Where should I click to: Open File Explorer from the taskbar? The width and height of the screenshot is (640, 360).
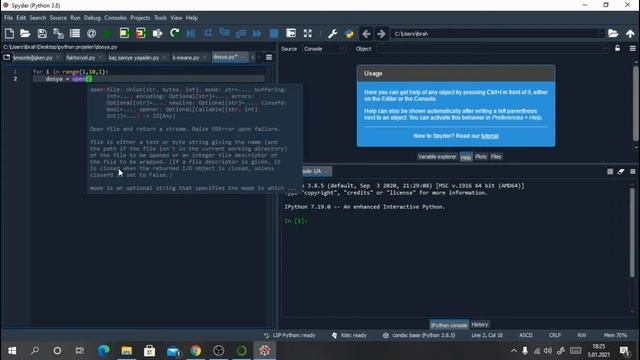point(127,351)
